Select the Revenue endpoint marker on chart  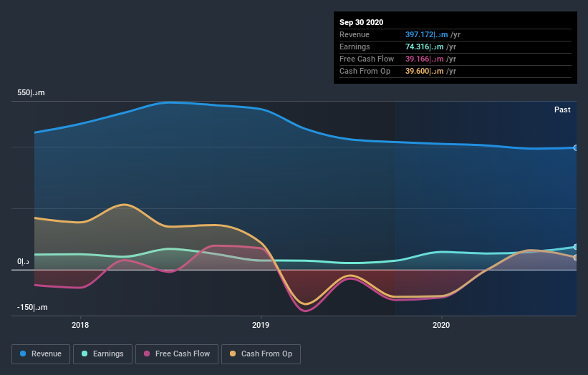(575, 148)
